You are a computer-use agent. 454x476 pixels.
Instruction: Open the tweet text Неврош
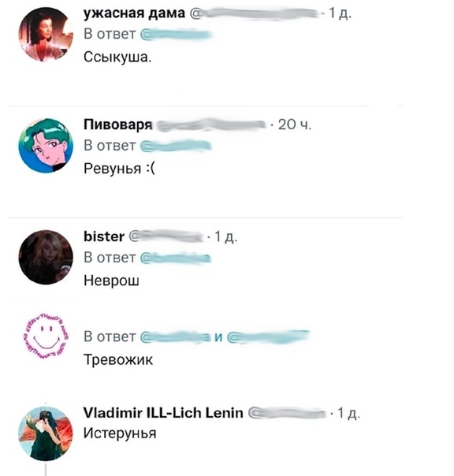(111, 281)
